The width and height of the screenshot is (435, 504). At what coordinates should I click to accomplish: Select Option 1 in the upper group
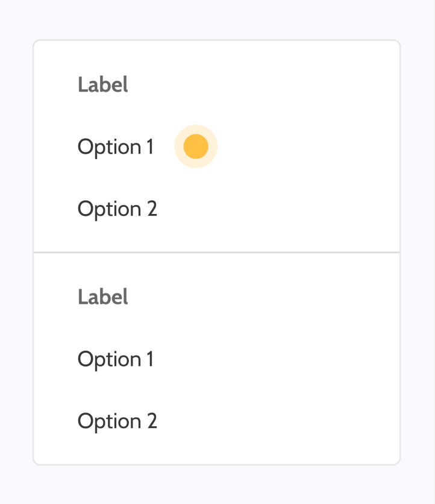coord(116,147)
